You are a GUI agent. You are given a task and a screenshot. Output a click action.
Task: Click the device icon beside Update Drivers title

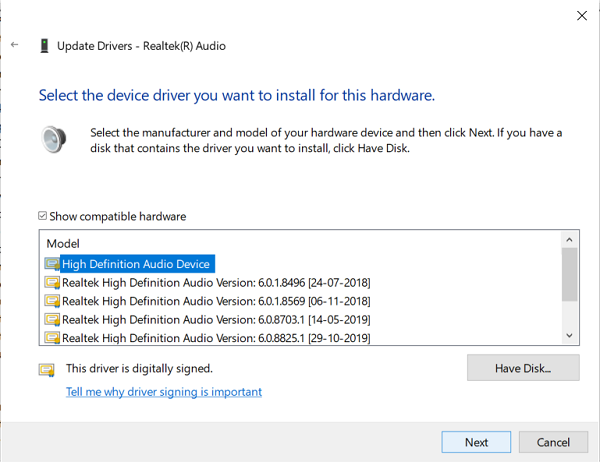tap(44, 46)
